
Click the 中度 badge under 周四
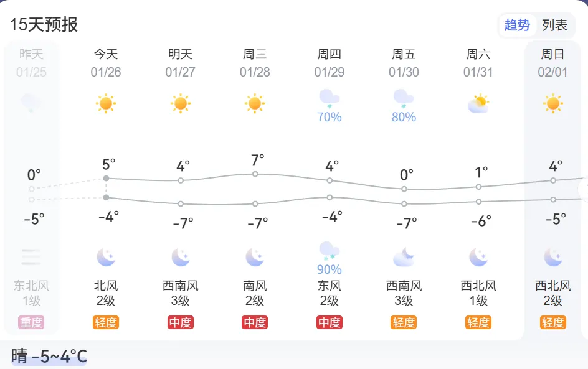[329, 322]
